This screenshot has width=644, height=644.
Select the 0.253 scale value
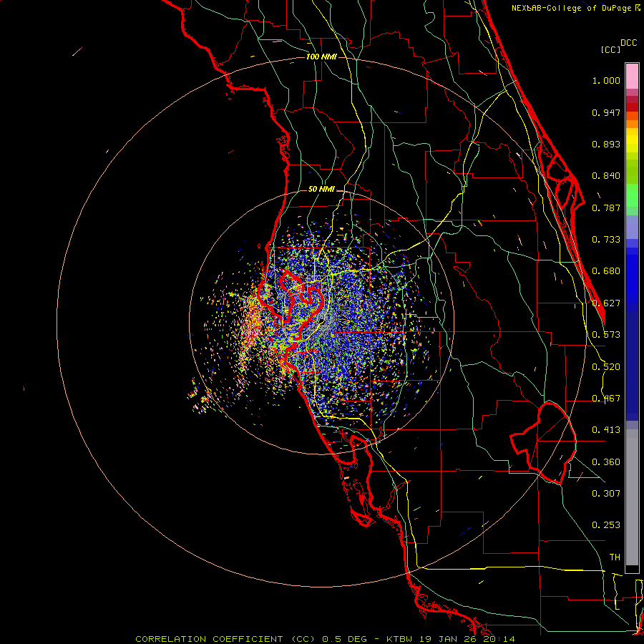pyautogui.click(x=606, y=525)
